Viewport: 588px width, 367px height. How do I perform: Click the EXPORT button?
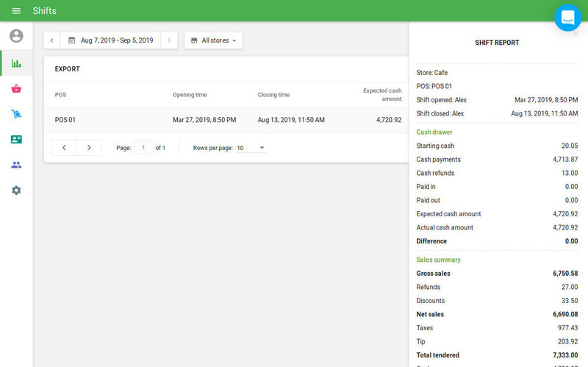[68, 69]
